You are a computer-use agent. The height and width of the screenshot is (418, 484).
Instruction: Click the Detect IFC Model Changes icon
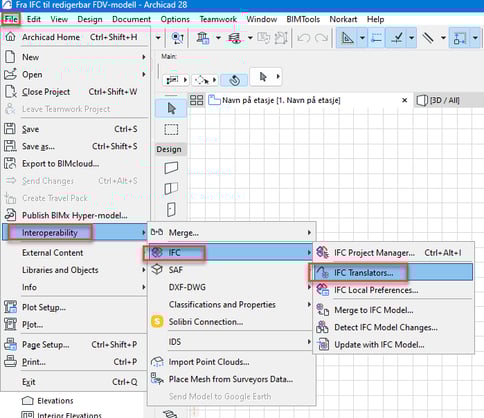322,327
